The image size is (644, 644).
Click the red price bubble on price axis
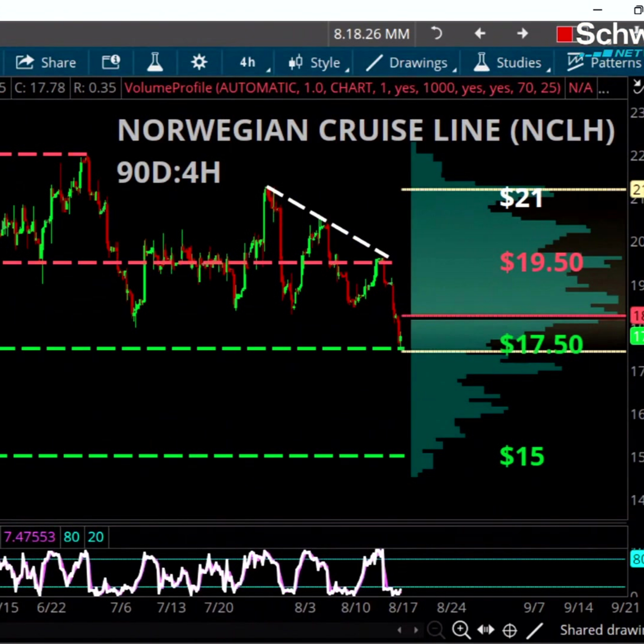pos(637,316)
